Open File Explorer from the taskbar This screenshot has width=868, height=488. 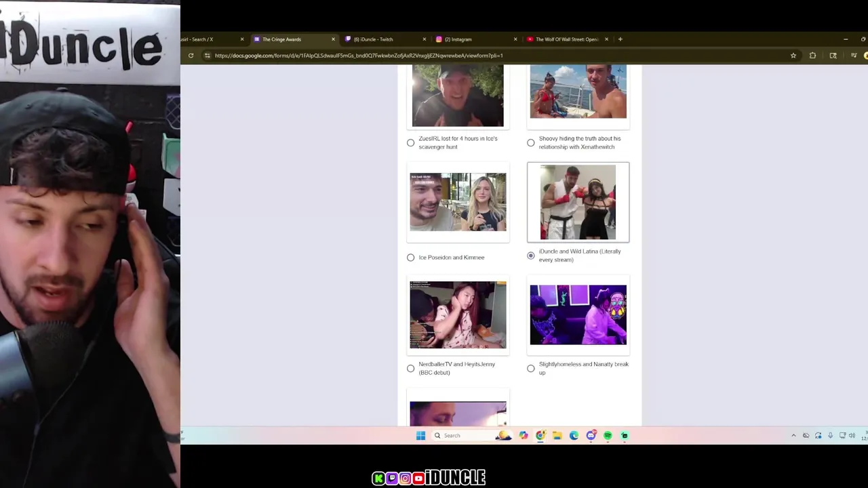(557, 436)
